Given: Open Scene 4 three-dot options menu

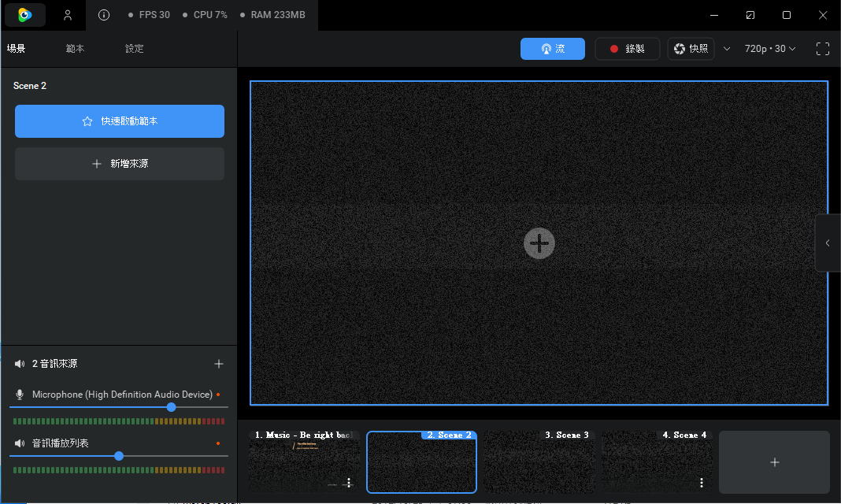Looking at the screenshot, I should point(702,483).
